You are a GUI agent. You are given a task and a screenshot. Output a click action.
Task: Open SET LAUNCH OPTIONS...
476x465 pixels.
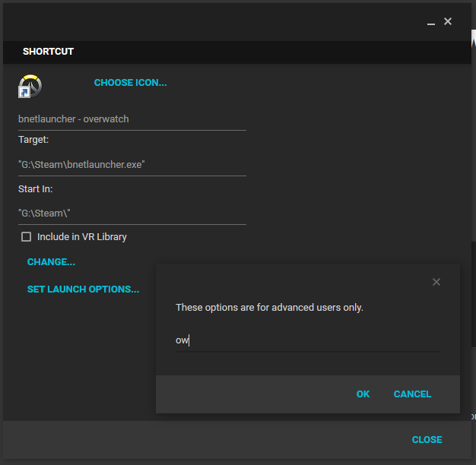click(x=83, y=289)
